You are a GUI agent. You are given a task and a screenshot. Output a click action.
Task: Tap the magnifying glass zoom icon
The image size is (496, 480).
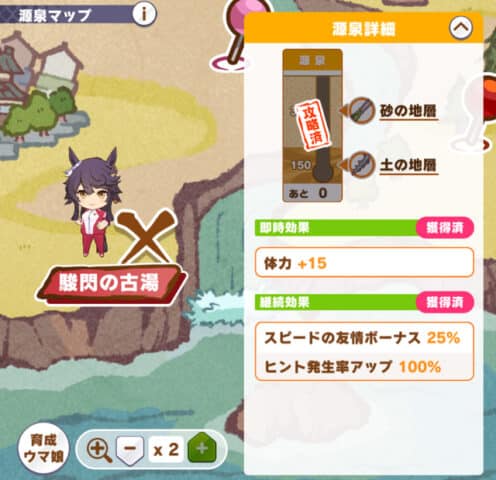[99, 450]
